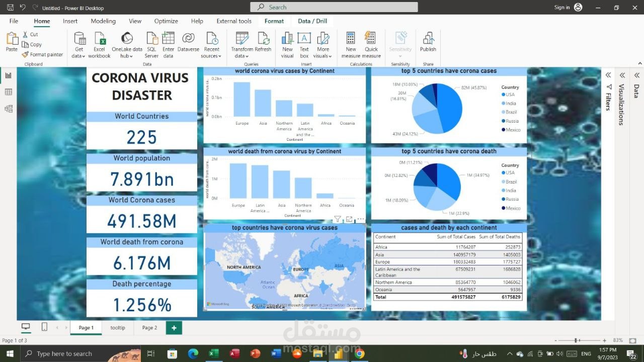Open the File menu
The image size is (644, 362).
click(x=14, y=21)
